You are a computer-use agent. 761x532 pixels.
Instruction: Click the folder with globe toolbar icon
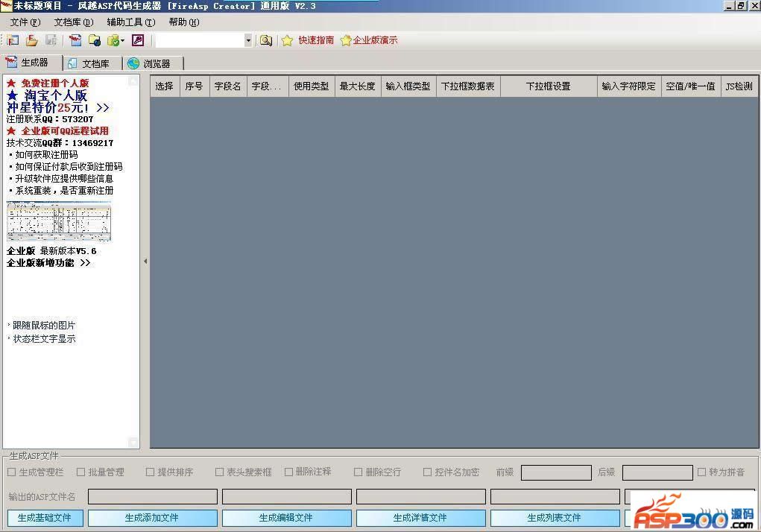[95, 40]
